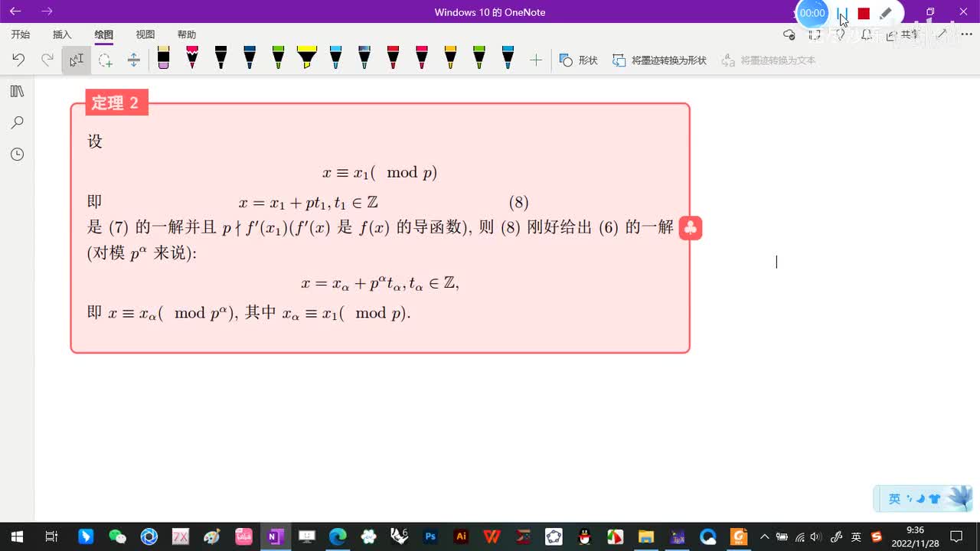Screen dimensions: 980x551
Task: Select the 绘图 (Draw) tab
Action: pyautogui.click(x=103, y=34)
